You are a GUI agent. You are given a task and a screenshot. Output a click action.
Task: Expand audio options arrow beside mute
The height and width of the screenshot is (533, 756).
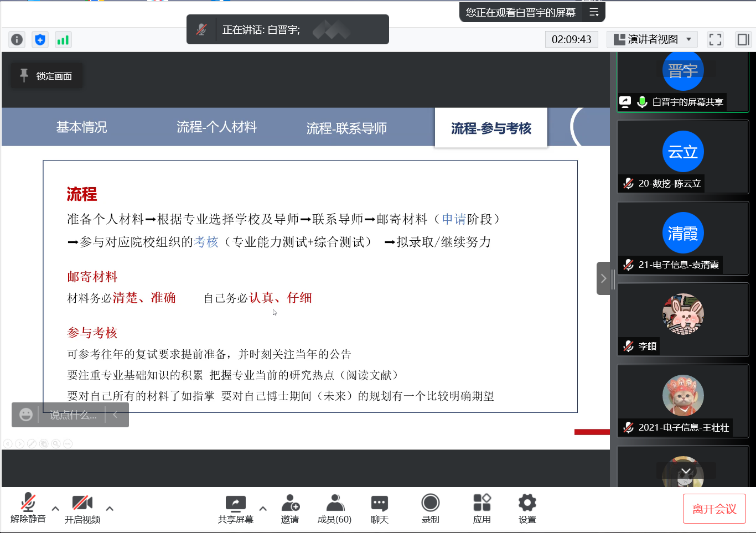tap(55, 508)
